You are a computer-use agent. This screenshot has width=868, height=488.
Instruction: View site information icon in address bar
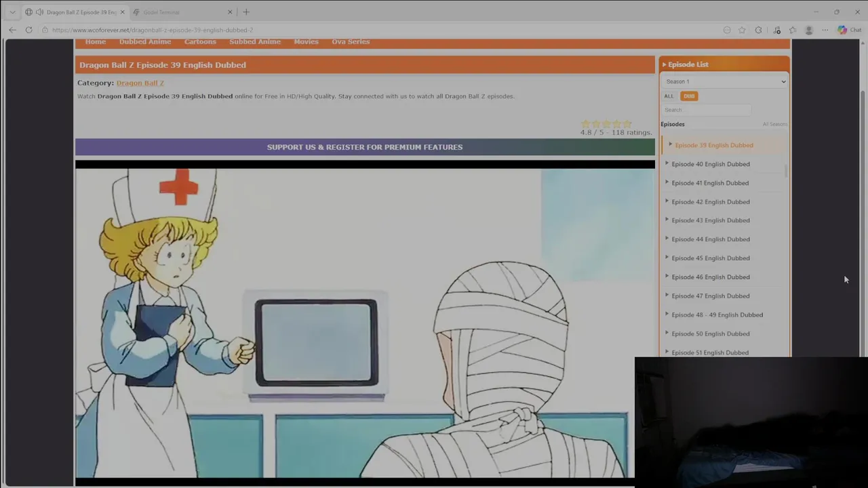(x=45, y=30)
